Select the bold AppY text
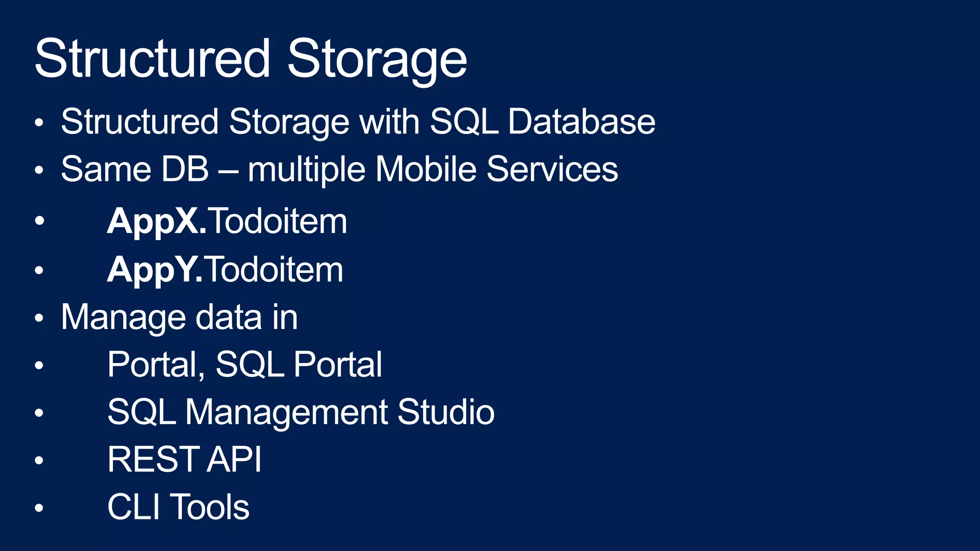 (x=155, y=271)
